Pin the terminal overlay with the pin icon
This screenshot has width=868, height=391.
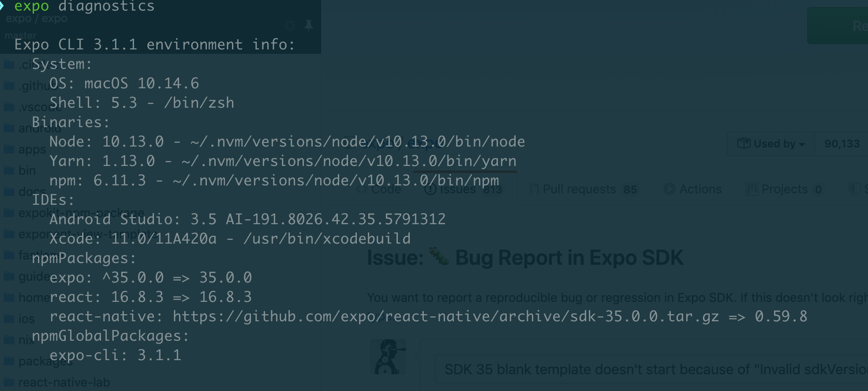click(x=308, y=25)
